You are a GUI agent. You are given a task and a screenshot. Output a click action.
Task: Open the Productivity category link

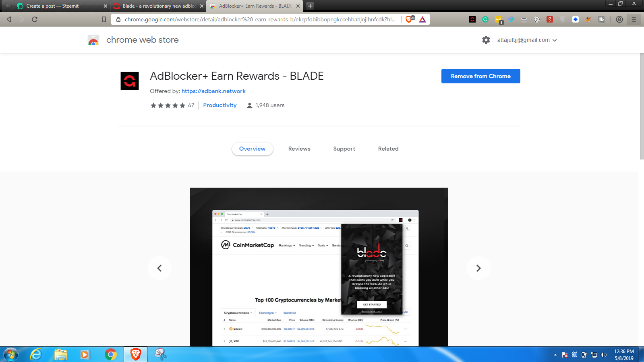(x=220, y=105)
